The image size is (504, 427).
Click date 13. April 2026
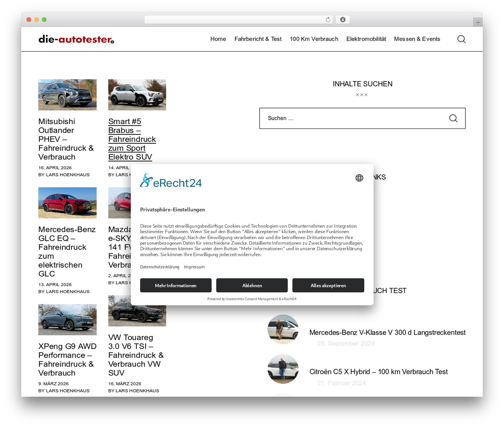(55, 284)
